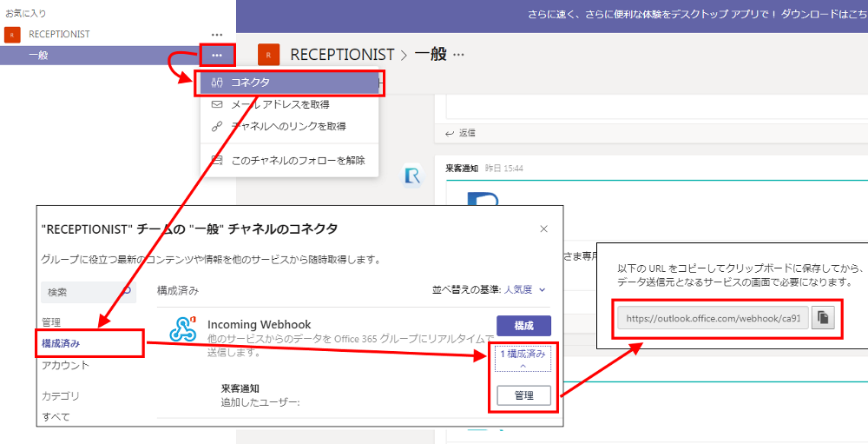The height and width of the screenshot is (444, 868).
Task: Click the RECEPTIONIST team avatar in the header
Action: pos(268,55)
